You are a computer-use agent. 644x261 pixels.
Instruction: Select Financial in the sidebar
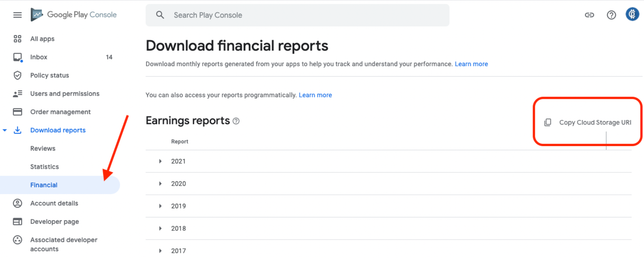tap(44, 185)
